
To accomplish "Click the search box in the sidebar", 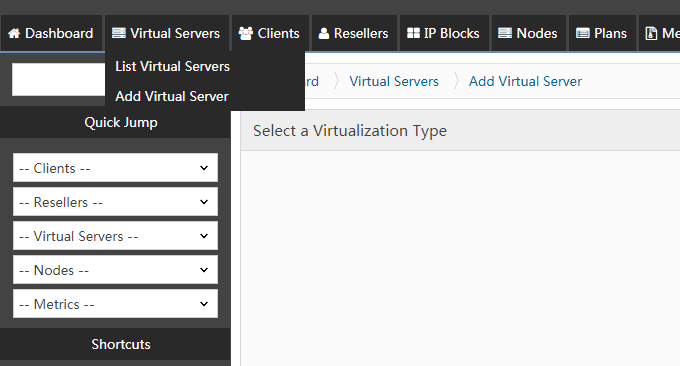I will tap(59, 79).
